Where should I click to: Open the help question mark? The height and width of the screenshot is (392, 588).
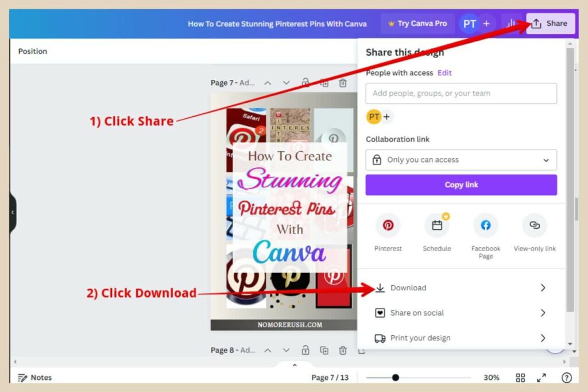coord(567,378)
